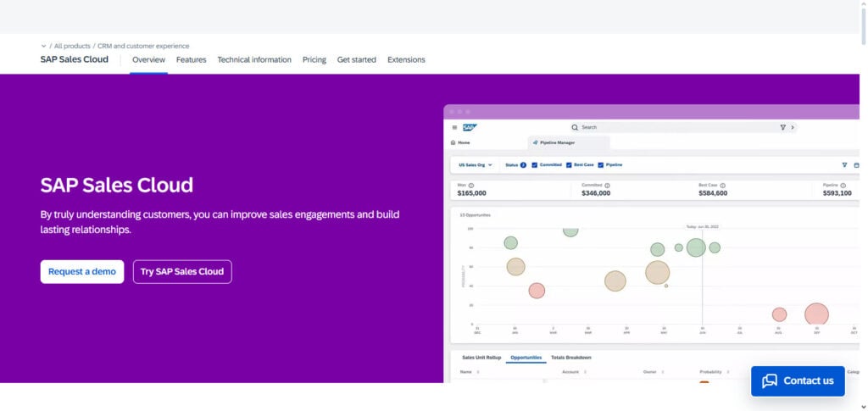868x411 pixels.
Task: Click the right chevron beside the search filter
Action: click(793, 127)
